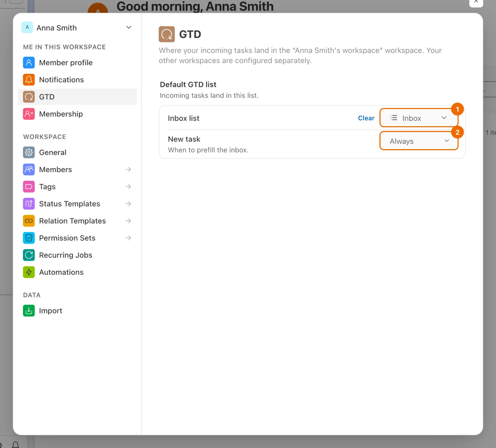Click the Permission Sets shield icon
This screenshot has height=448, width=496.
point(29,238)
